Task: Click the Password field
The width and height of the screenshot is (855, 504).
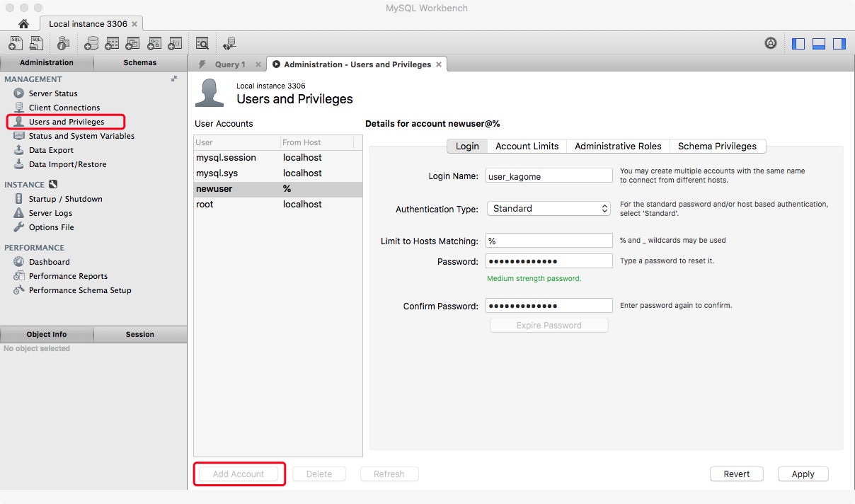Action: 549,261
